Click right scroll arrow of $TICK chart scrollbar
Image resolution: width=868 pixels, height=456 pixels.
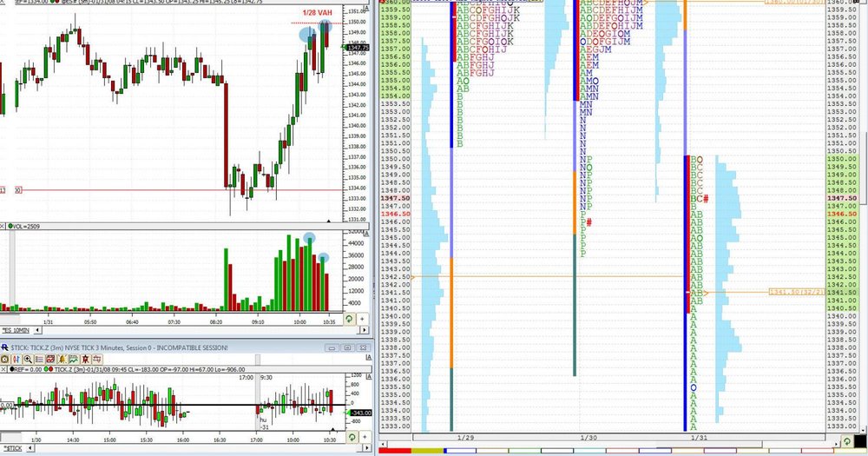pyautogui.click(x=367, y=447)
